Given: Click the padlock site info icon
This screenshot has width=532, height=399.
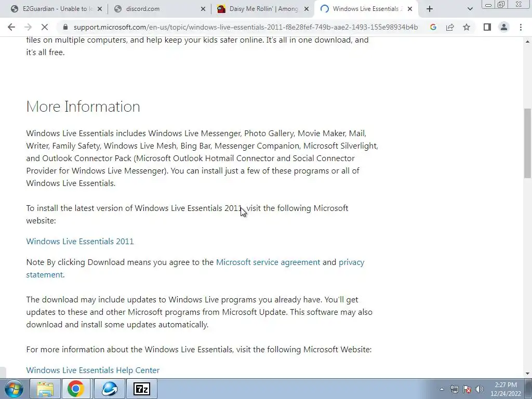Looking at the screenshot, I should pos(66,27).
